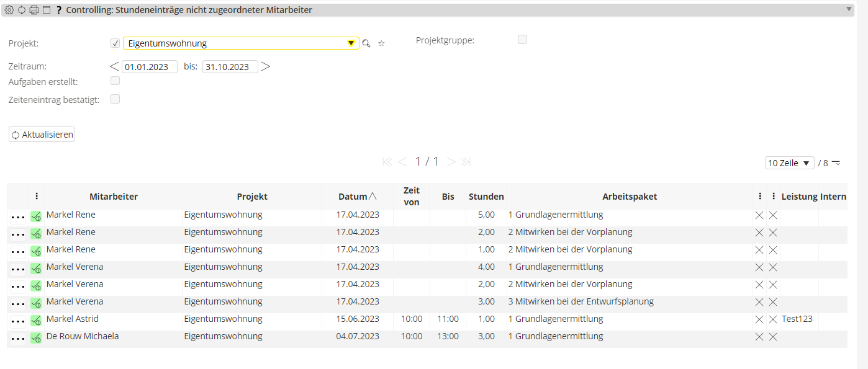Collapse the Controlling panel with header arrow
Image resolution: width=868 pixels, height=369 pixels.
tap(849, 9)
